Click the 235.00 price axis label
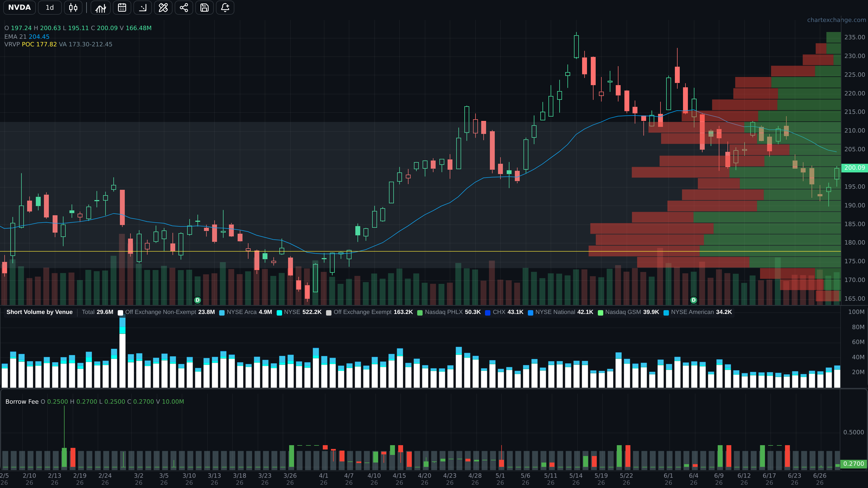The width and height of the screenshot is (868, 488). 854,37
